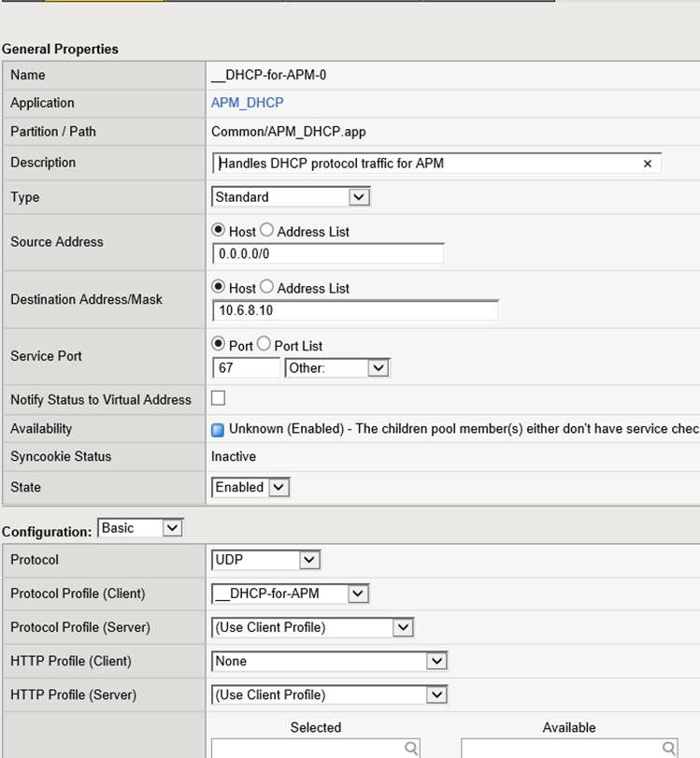The height and width of the screenshot is (758, 700).
Task: Click the clear X in Description field
Action: pos(647,164)
